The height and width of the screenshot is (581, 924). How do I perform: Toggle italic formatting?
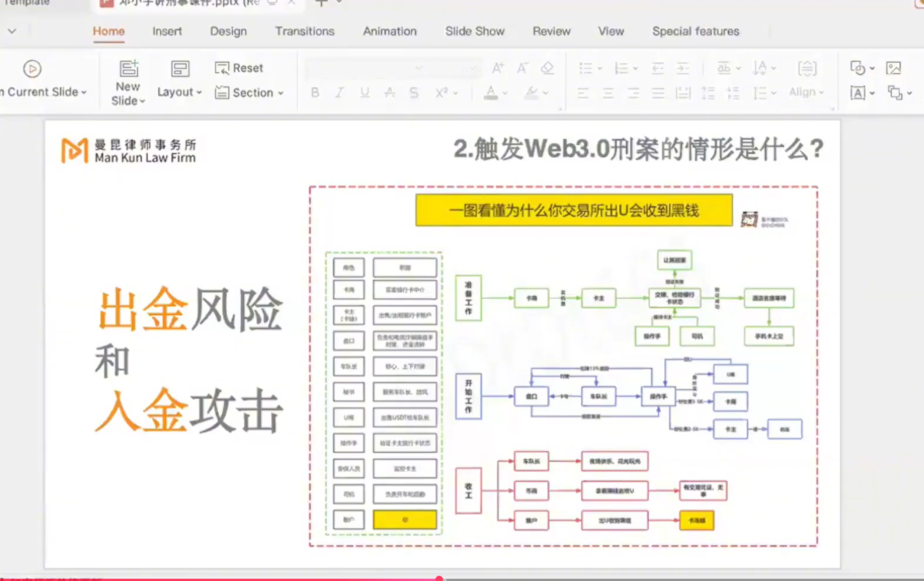click(x=339, y=92)
